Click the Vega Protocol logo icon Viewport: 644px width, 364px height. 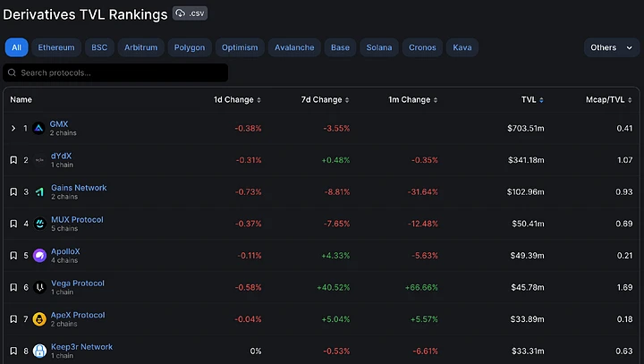pyautogui.click(x=39, y=287)
